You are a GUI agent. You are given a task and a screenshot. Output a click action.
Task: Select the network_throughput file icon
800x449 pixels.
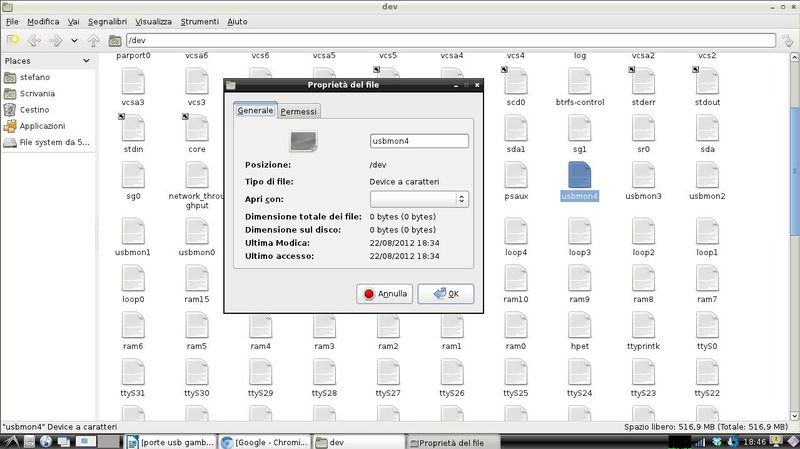pyautogui.click(x=197, y=175)
